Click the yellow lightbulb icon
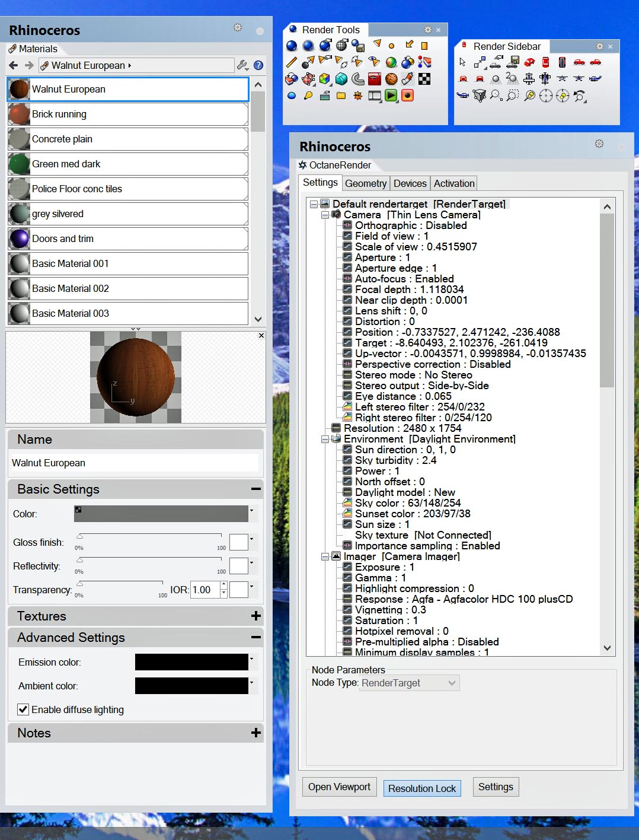Screen dimensions: 639x840 308,95
